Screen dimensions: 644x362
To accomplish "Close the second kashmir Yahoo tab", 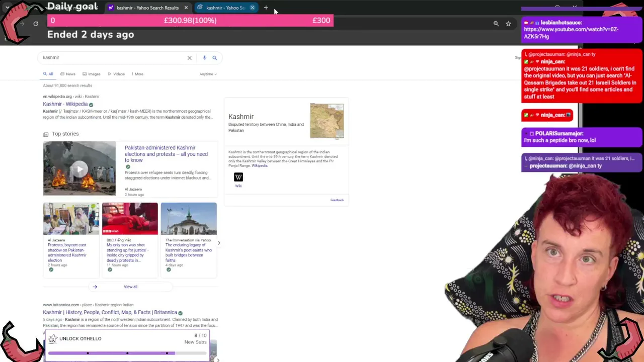I will coord(252,8).
